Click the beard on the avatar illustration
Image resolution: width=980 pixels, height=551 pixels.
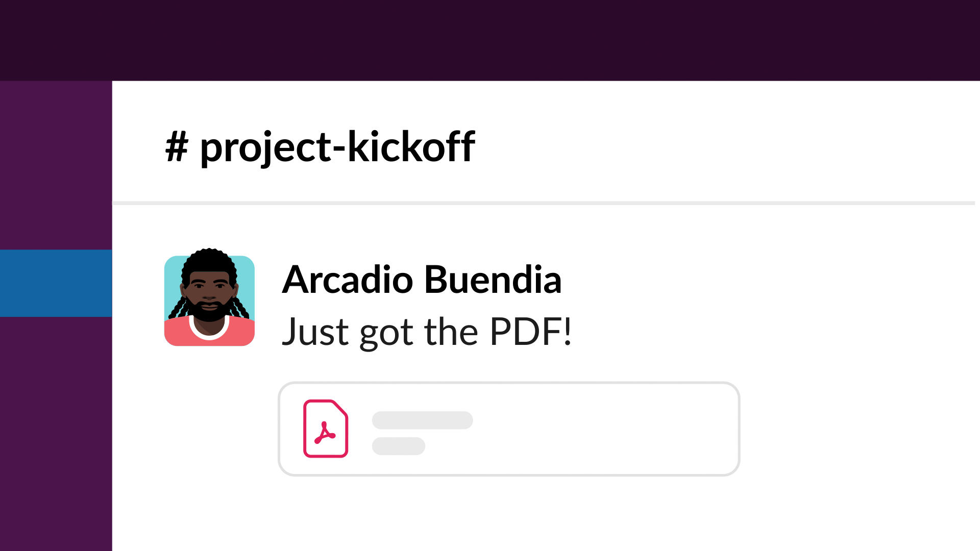209,311
